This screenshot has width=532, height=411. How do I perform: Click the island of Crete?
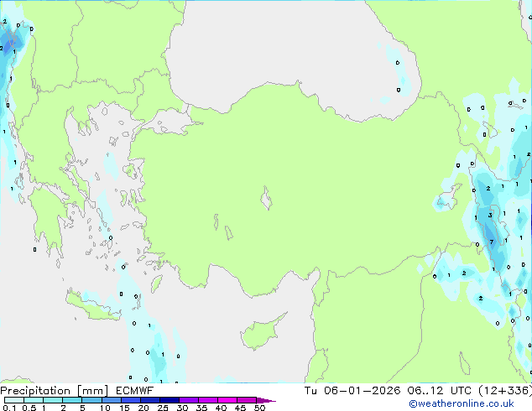pyautogui.click(x=93, y=306)
